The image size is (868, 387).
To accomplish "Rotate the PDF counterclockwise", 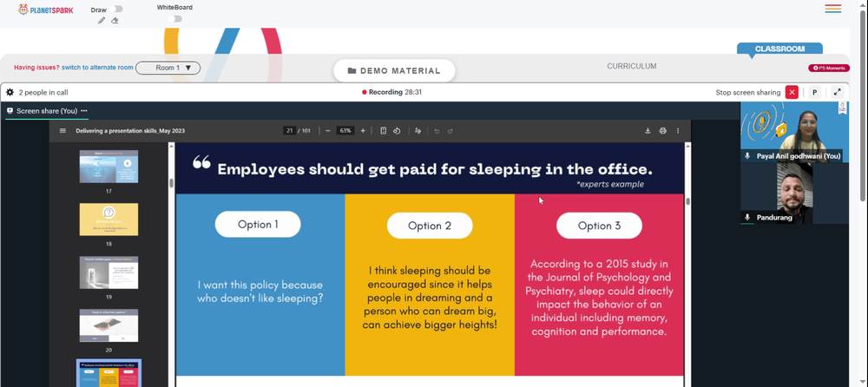I will pos(397,131).
